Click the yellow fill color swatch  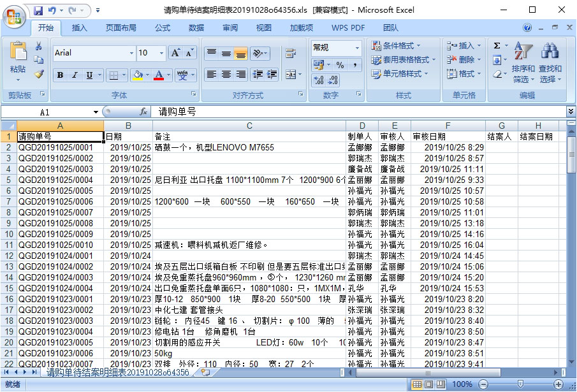tap(137, 75)
